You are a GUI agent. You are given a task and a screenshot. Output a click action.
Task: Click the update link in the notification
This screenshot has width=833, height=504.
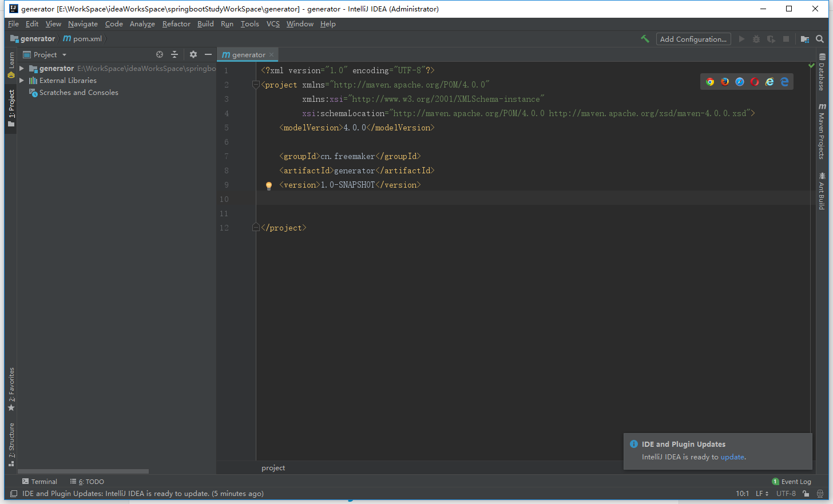(x=732, y=457)
